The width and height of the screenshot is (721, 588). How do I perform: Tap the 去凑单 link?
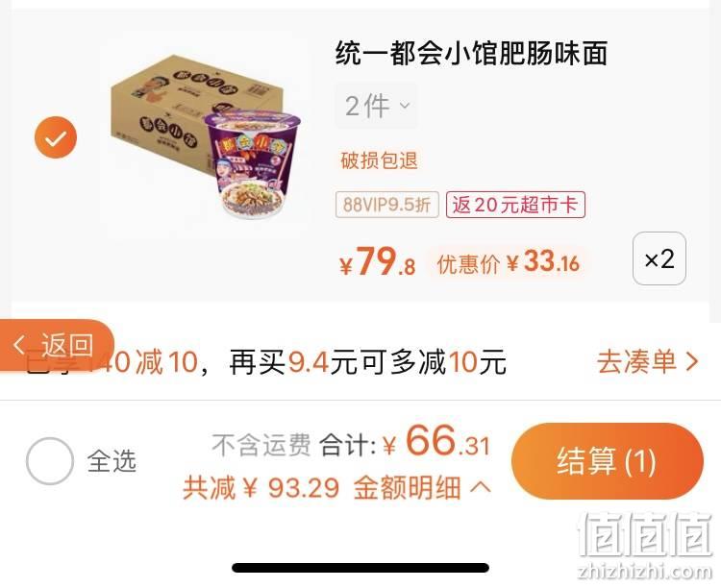tap(636, 361)
